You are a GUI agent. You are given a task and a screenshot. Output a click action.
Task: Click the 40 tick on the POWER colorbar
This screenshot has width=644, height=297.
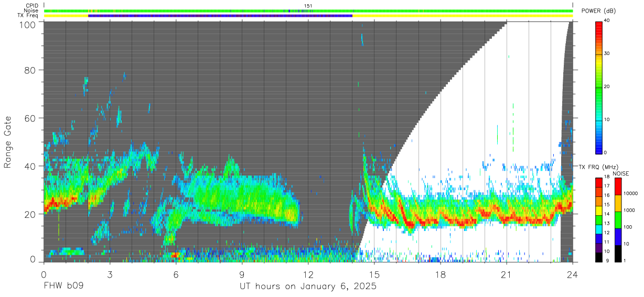[607, 21]
